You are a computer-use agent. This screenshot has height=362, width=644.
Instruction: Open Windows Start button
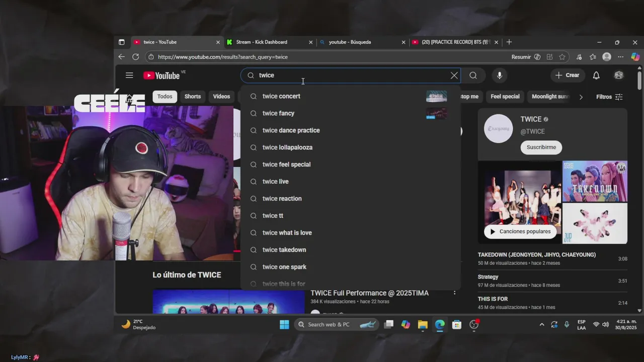tap(284, 324)
